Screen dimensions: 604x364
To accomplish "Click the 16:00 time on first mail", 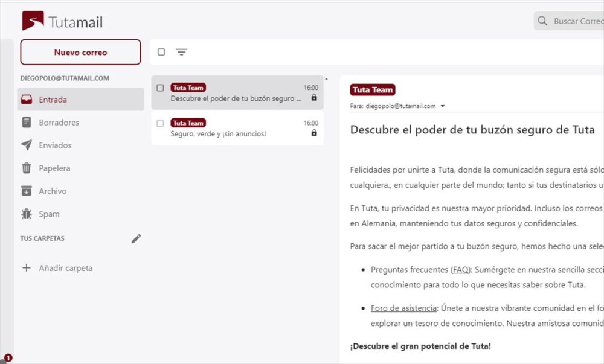I will 311,88.
